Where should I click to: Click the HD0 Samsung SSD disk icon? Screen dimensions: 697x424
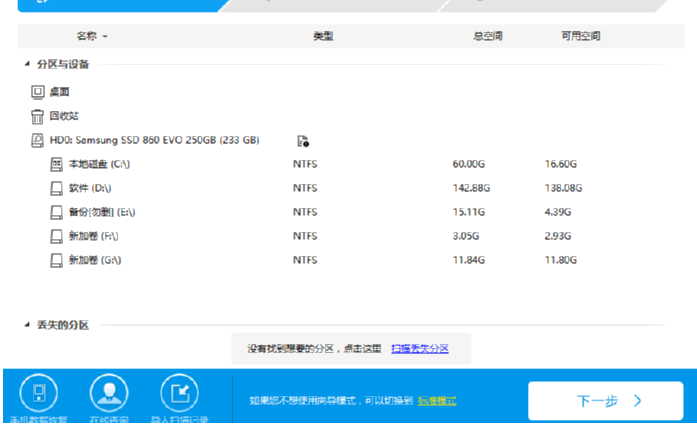pyautogui.click(x=37, y=140)
